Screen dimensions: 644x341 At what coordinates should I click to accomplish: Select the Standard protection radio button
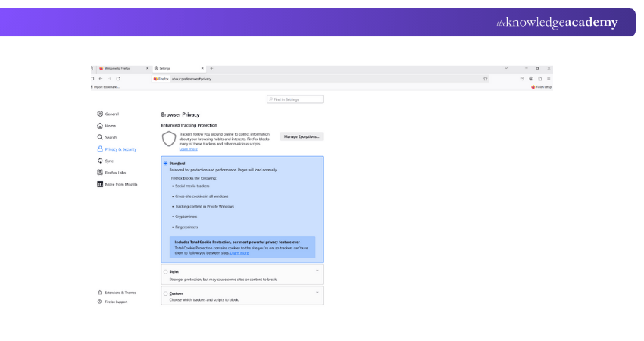165,164
